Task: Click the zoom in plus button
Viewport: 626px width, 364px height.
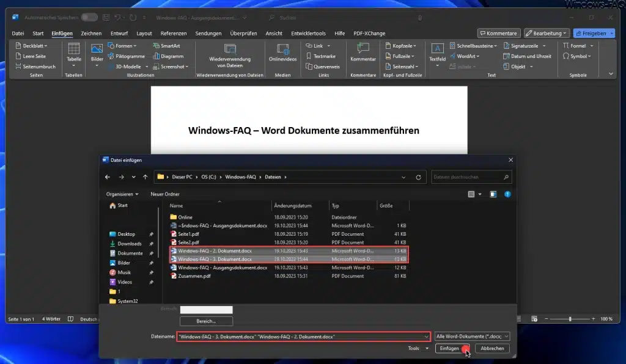Action: pyautogui.click(x=594, y=319)
